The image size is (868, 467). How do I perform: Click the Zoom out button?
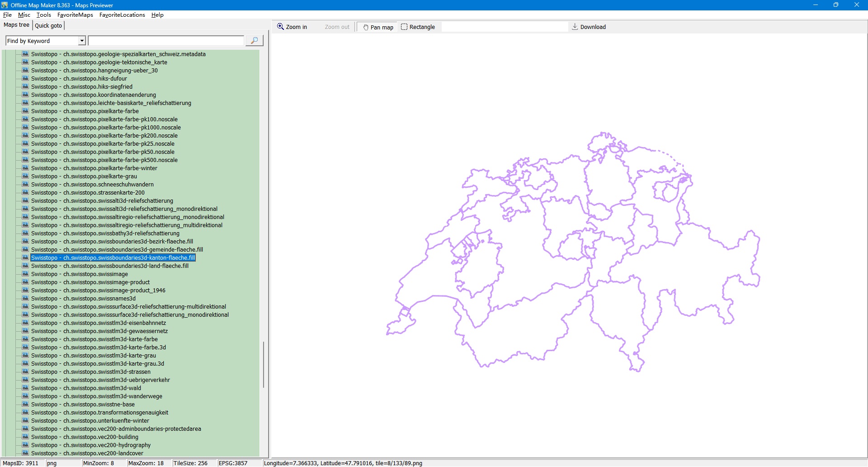[x=337, y=27]
